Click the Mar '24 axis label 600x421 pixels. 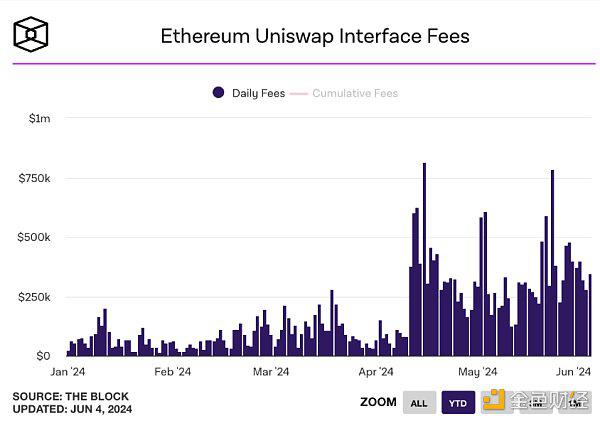click(x=271, y=372)
